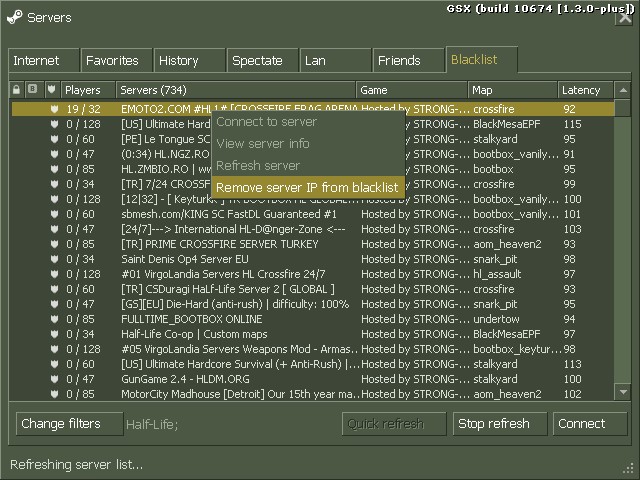Sort by Servers (734) column header
Screen dimensions: 640x480
point(236,90)
